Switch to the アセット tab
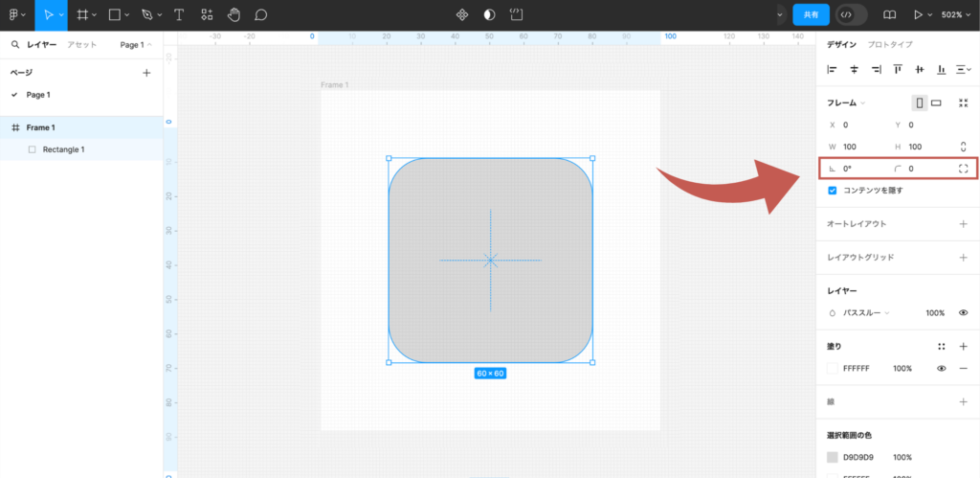Viewport: 980px width, 478px height. pos(80,45)
